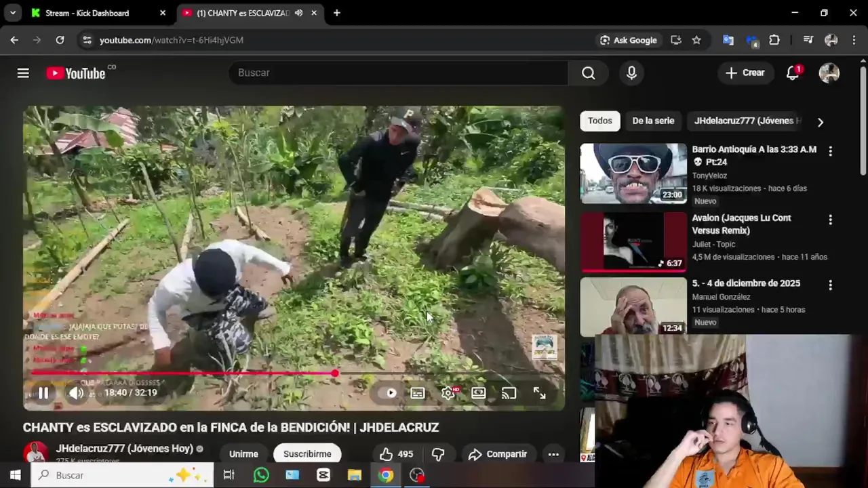Click the Suscribirme button

[x=307, y=454]
